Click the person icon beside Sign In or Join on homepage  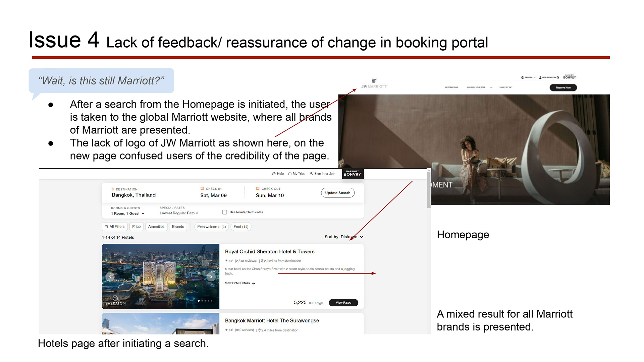(x=540, y=77)
